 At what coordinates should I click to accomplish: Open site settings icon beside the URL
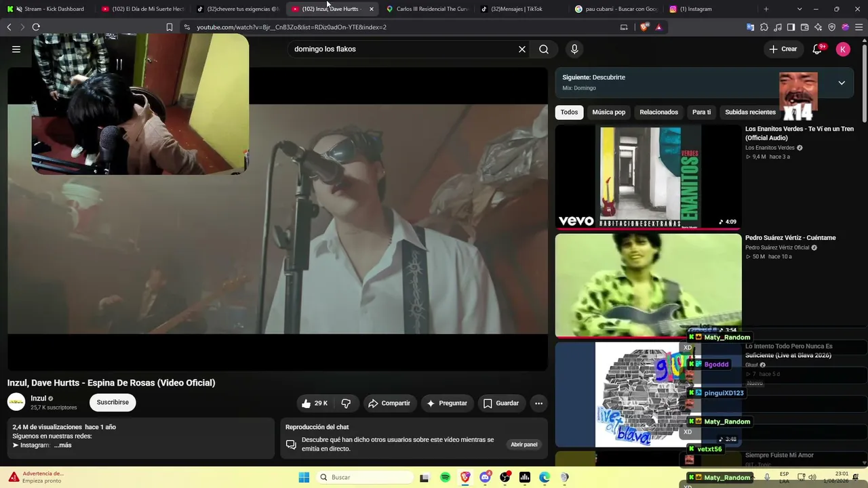pyautogui.click(x=187, y=27)
